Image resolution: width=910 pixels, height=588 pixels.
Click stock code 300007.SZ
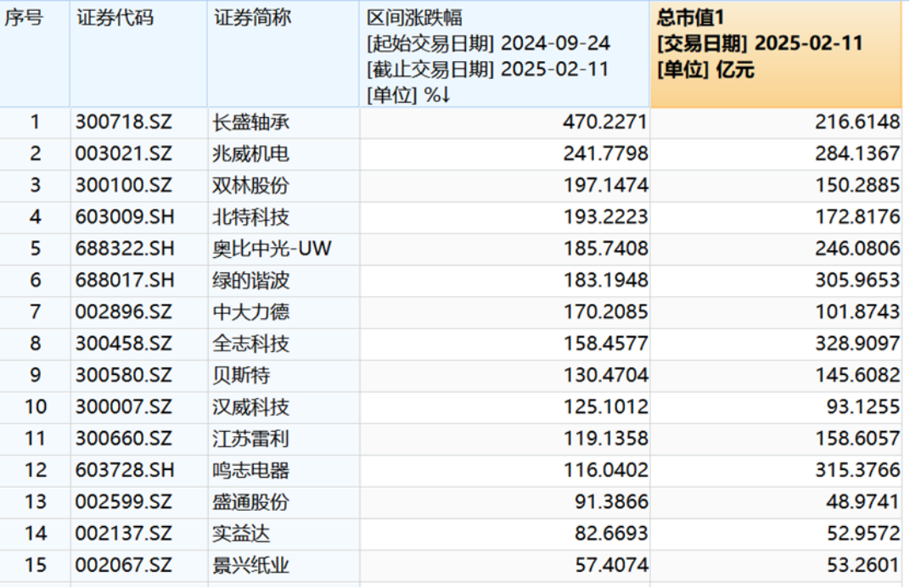point(124,406)
